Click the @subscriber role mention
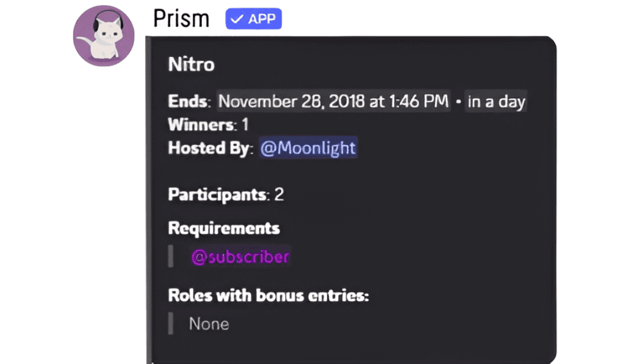Viewport: 643px width, 364px height. pyautogui.click(x=240, y=256)
